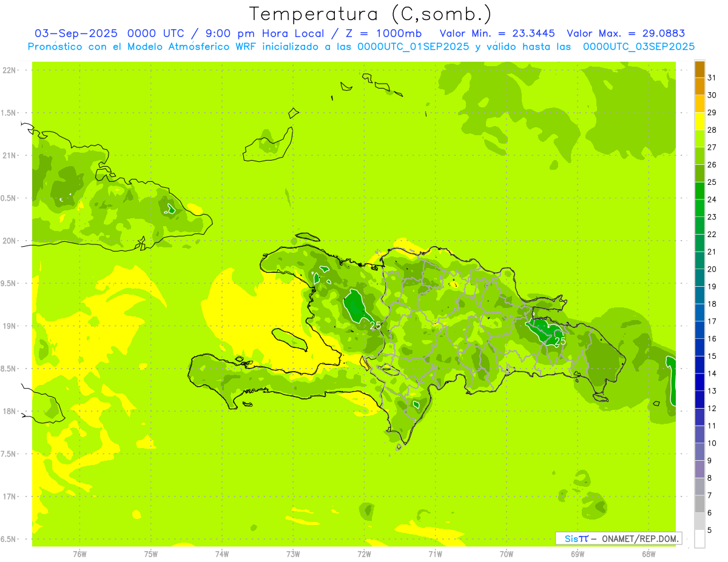Click the "72W" longitude label

click(x=364, y=554)
